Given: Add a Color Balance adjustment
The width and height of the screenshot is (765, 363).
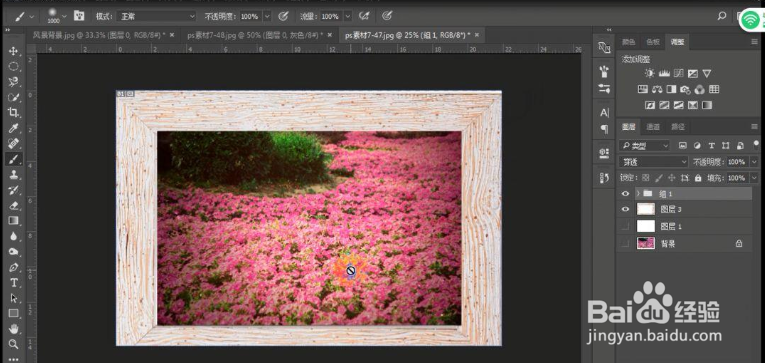Looking at the screenshot, I should point(657,89).
